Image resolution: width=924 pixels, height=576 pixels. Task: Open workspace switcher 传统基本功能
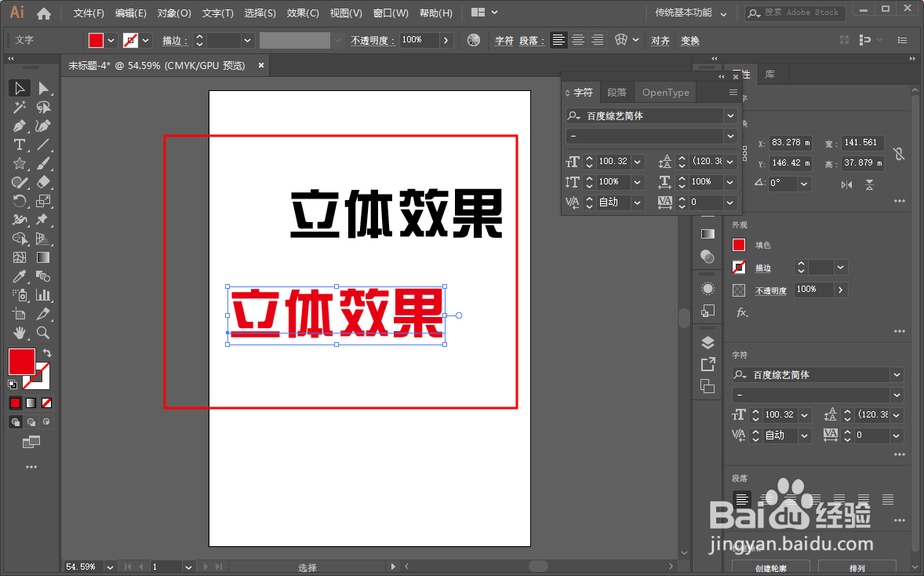690,13
